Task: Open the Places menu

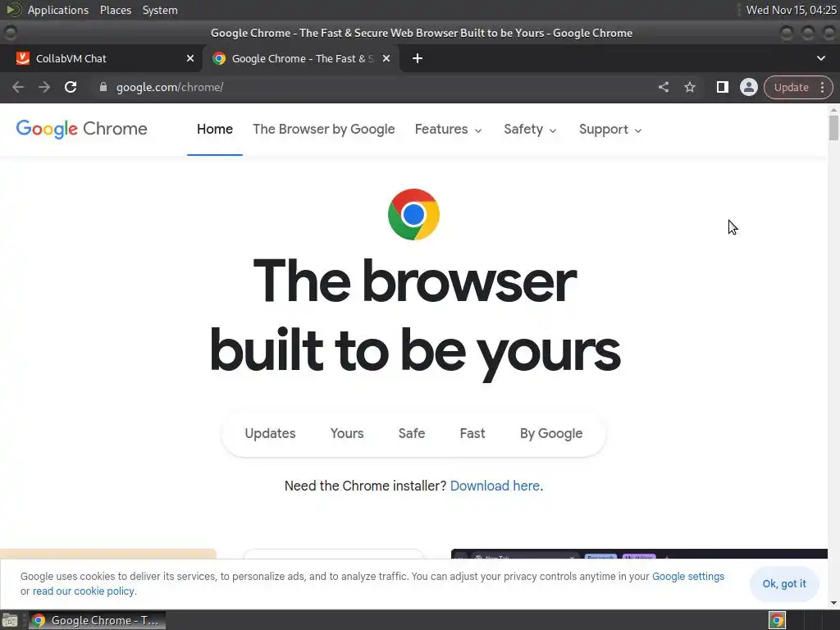Action: pyautogui.click(x=115, y=10)
